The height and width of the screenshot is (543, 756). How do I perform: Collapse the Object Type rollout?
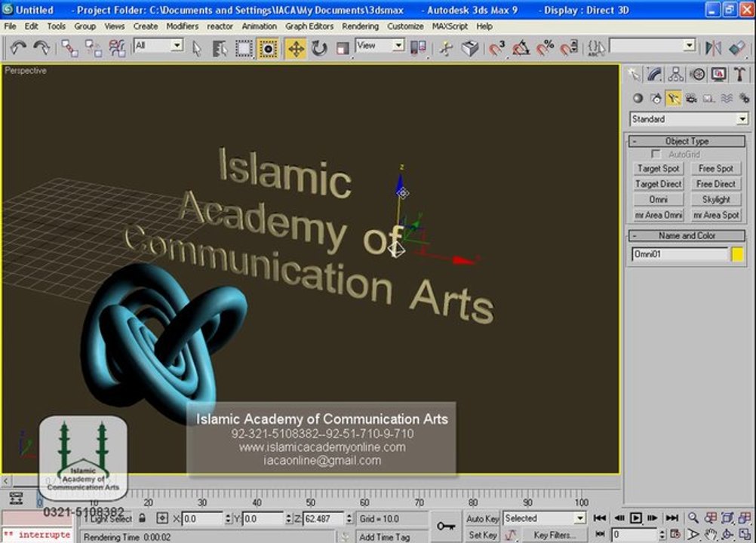(x=687, y=141)
